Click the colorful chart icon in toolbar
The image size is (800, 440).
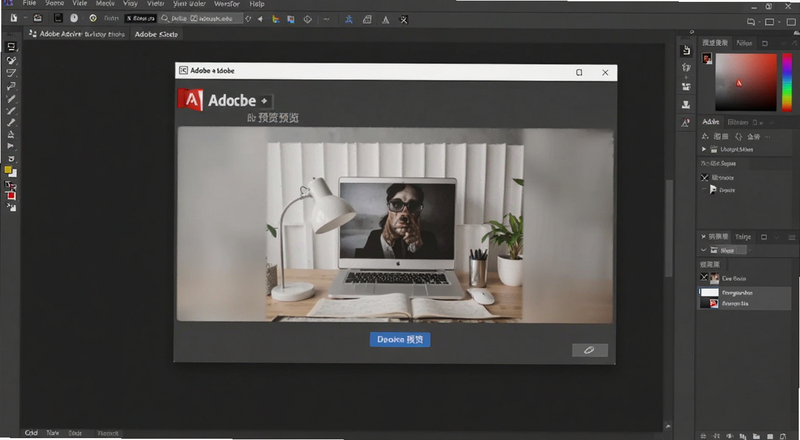click(276, 19)
